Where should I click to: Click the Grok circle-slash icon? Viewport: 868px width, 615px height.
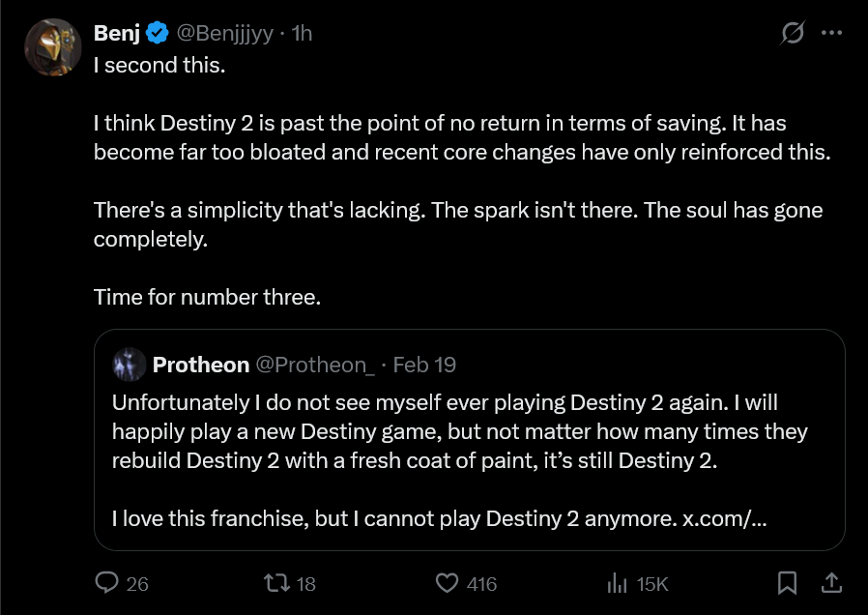click(x=792, y=32)
